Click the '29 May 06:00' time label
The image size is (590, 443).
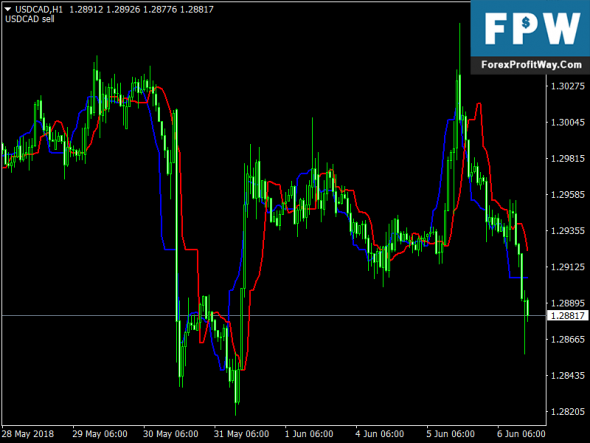click(100, 434)
